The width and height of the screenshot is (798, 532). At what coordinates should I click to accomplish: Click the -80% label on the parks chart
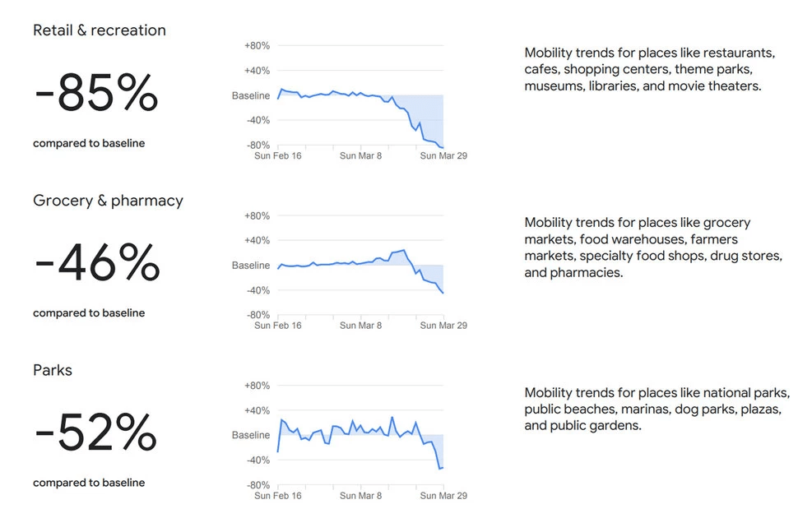(x=257, y=485)
